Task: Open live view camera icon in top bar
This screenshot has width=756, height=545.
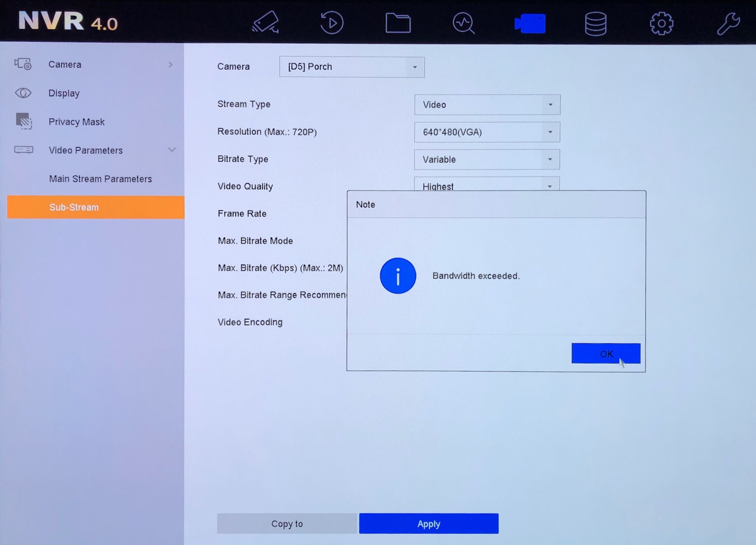Action: pos(265,23)
